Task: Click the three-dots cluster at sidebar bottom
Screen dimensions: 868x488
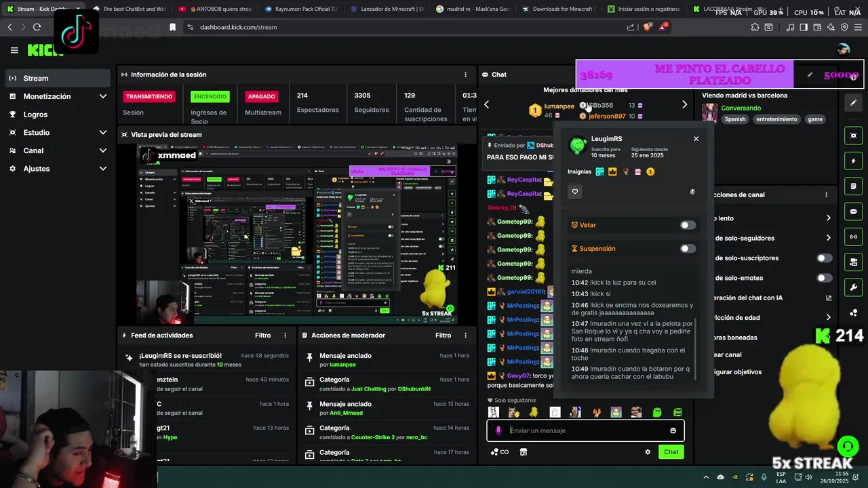Action: pos(853,312)
